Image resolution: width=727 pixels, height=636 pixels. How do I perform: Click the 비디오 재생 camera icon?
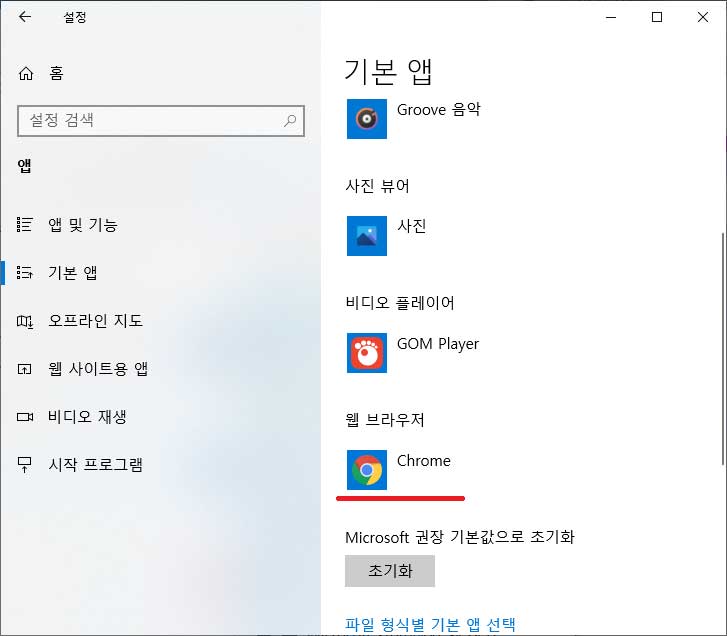25,417
